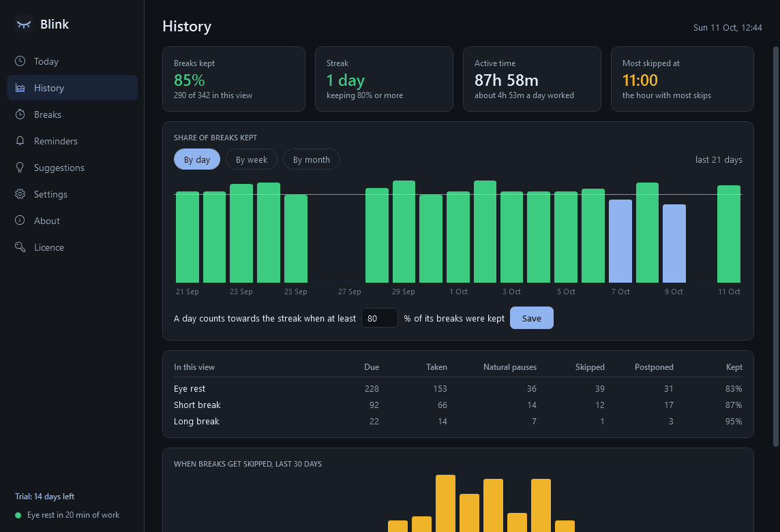The width and height of the screenshot is (780, 532).
Task: Click the Skipped column header
Action: [590, 367]
